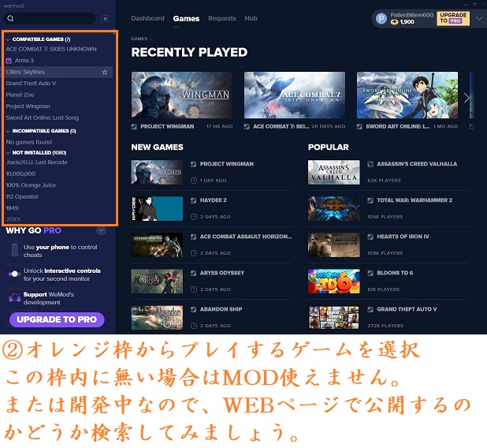Viewport: 487px width, 448px height.
Task: Open the Requests tab
Action: tap(221, 18)
